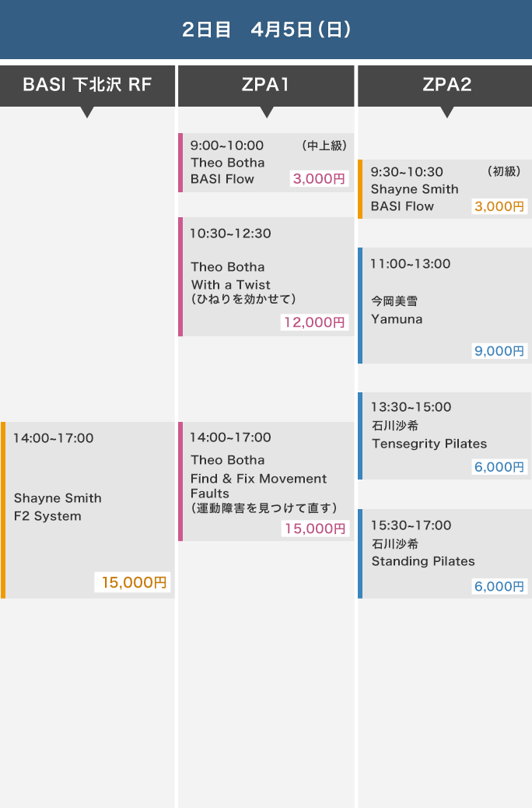Viewport: 532px width, 808px height.
Task: Click the pink color bar beside With a Twist
Action: click(180, 277)
